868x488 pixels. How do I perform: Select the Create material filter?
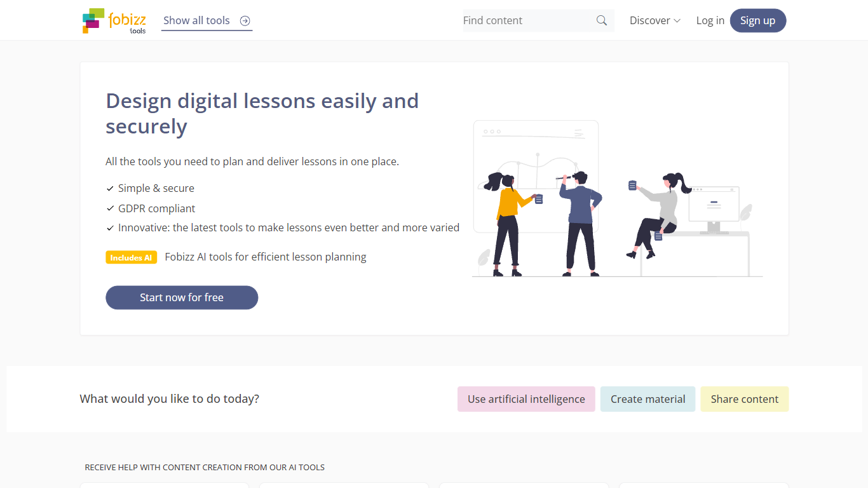coord(648,399)
